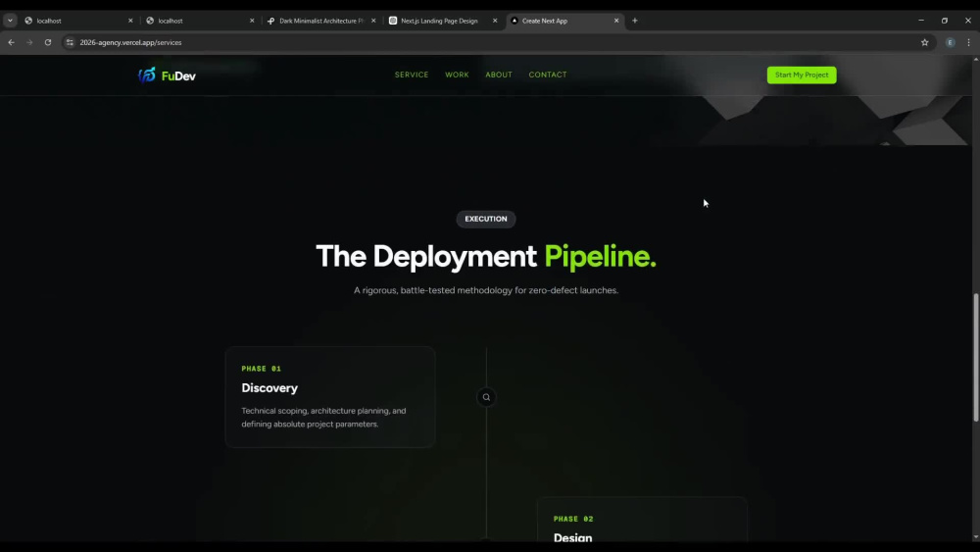
Task: Select the Phase 01 Discovery card
Action: tap(330, 397)
